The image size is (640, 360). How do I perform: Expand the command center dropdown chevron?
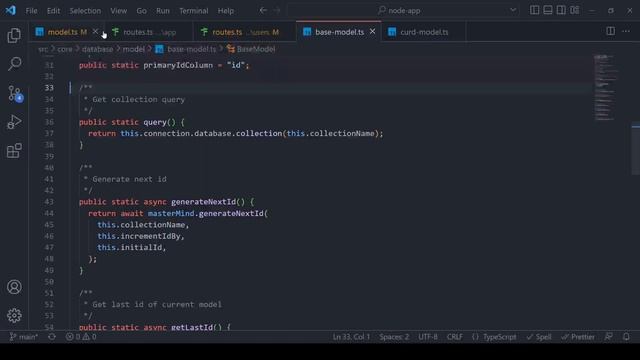513,10
